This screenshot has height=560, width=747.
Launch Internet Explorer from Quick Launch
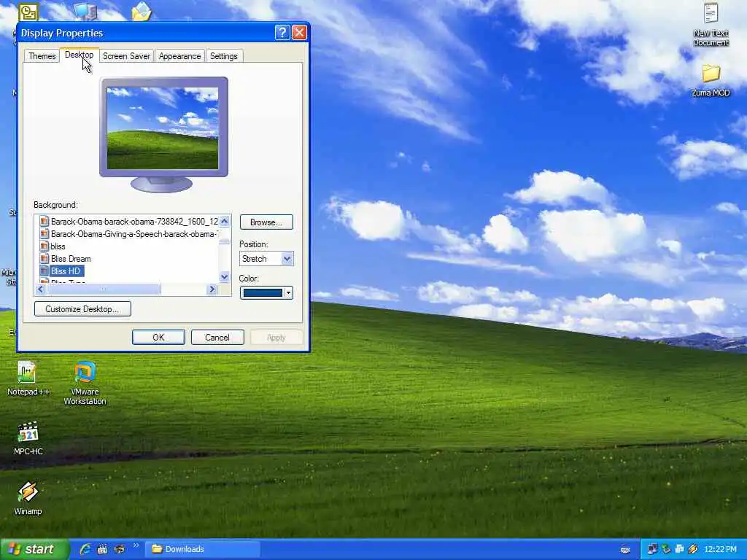85,549
